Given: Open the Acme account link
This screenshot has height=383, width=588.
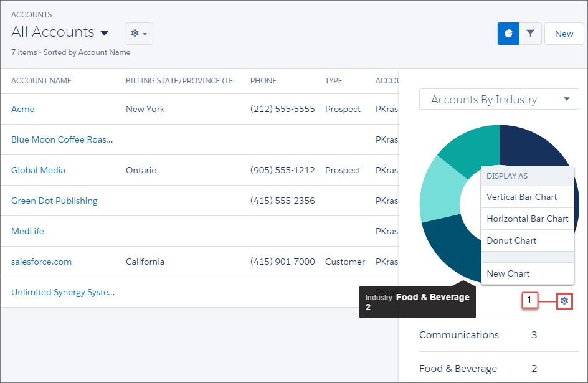Looking at the screenshot, I should coord(23,109).
